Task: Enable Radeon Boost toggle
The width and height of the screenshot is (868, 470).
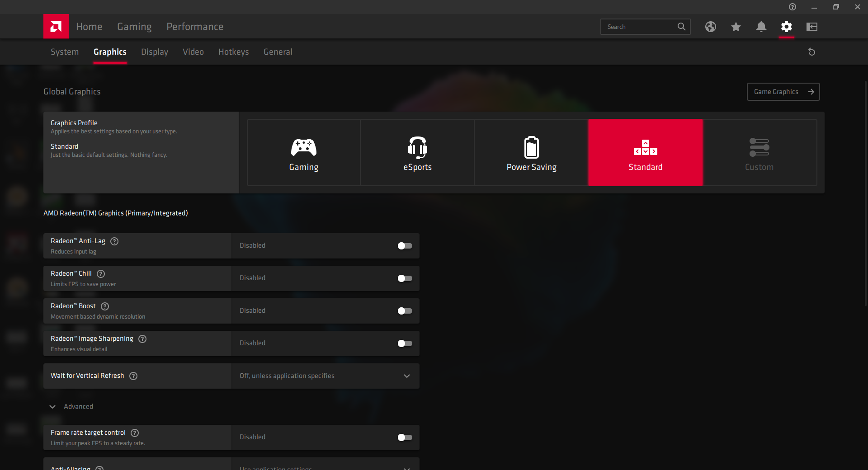Action: tap(405, 311)
